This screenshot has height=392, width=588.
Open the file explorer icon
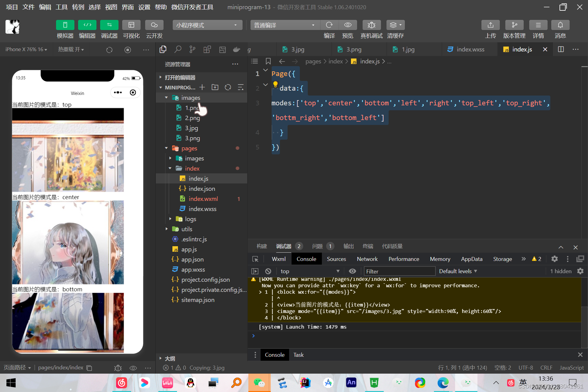163,49
